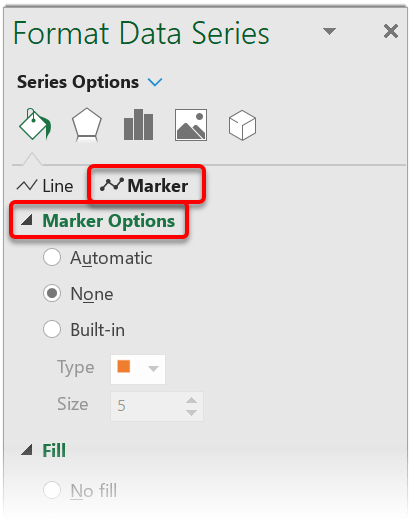The image size is (412, 520).
Task: Open the marker Type orange swatch dropdown
Action: tap(138, 369)
